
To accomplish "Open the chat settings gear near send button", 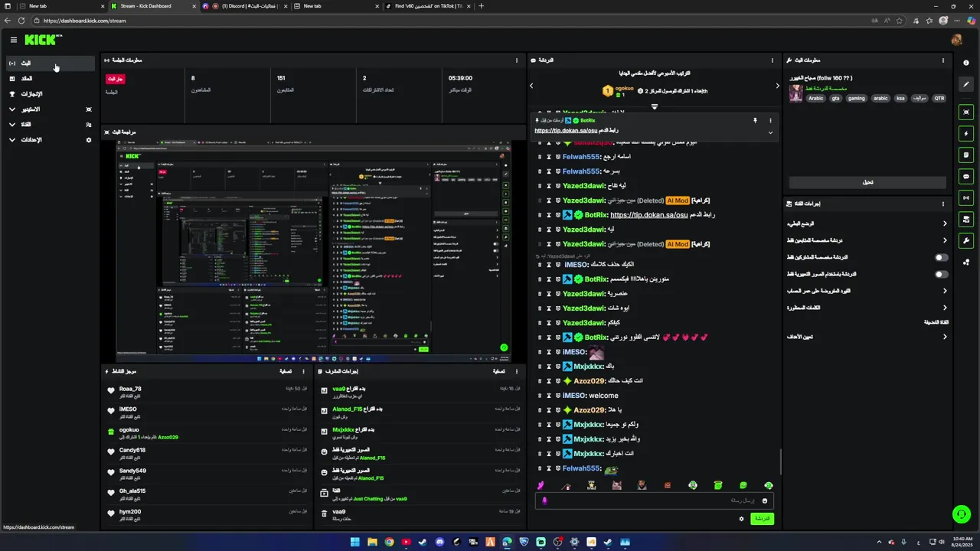I will [x=741, y=519].
